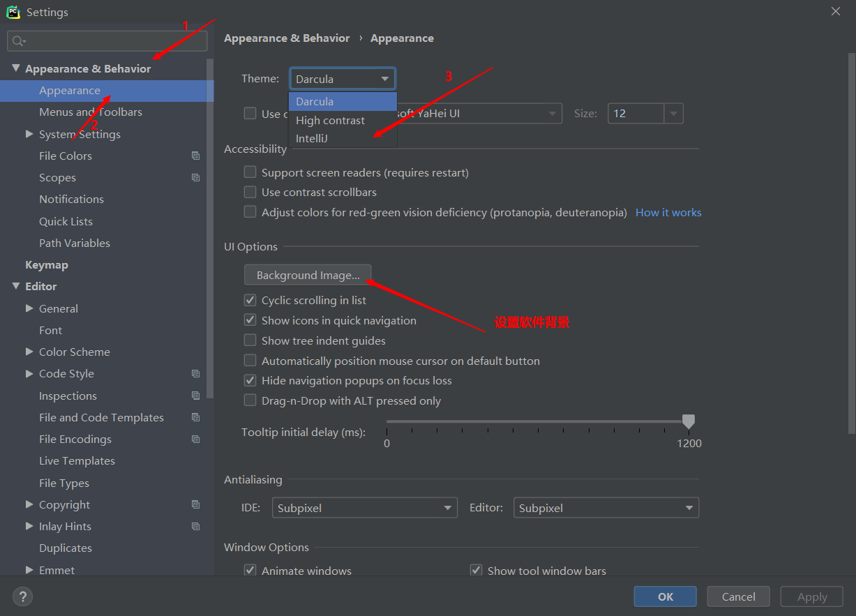856x616 pixels.
Task: Open the Editor antialiasing Subpixel dropdown
Action: [x=606, y=508]
